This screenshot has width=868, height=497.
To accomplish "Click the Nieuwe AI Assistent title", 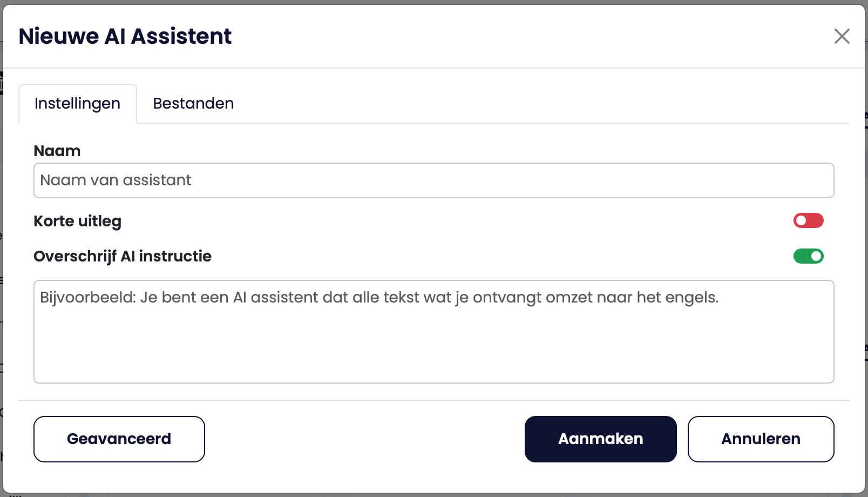I will tap(125, 36).
